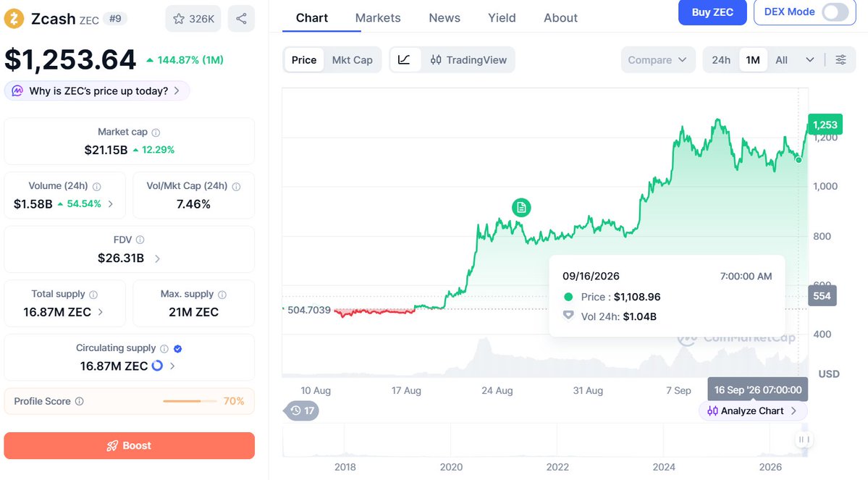Screen dimensions: 868x480
Task: Expand Total supply details chevron
Action: (x=100, y=312)
